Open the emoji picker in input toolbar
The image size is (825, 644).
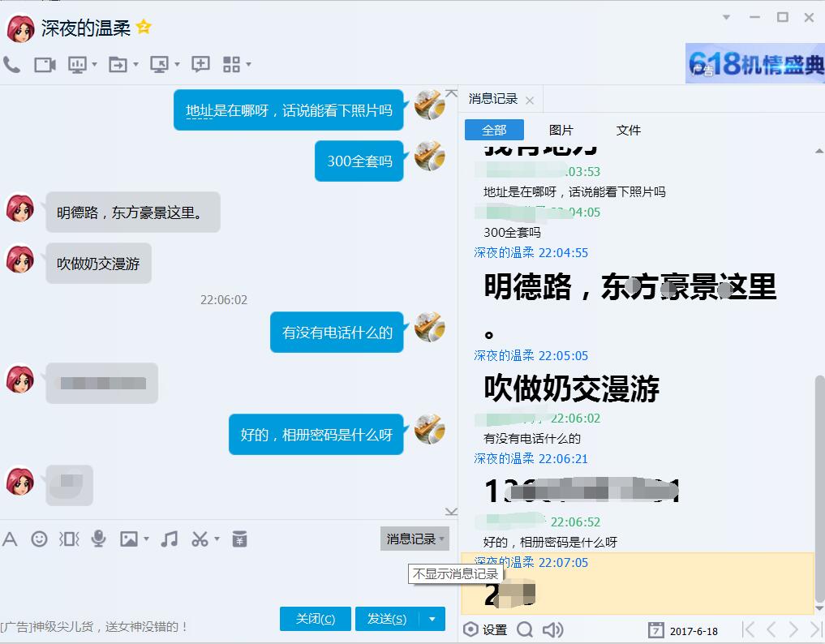(39, 539)
